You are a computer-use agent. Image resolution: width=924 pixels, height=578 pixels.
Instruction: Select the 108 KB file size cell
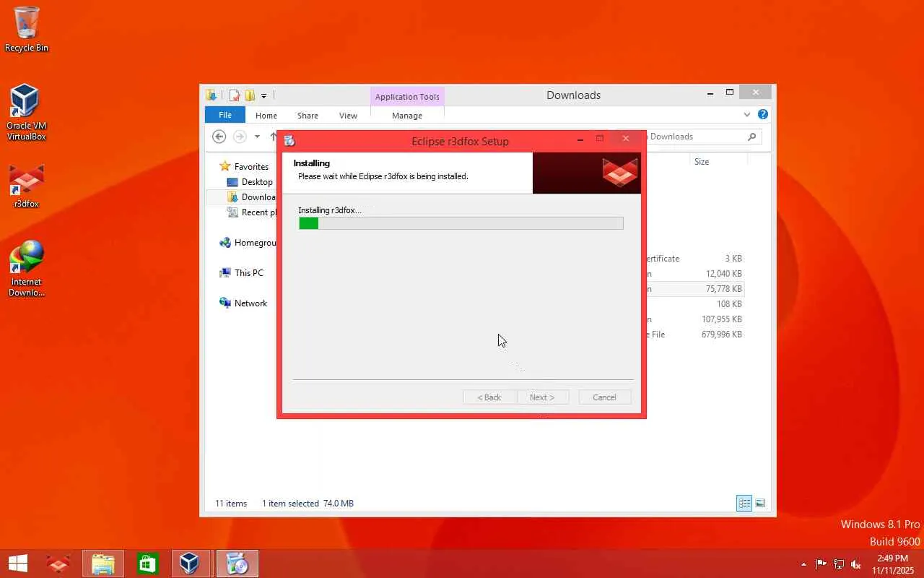point(729,304)
